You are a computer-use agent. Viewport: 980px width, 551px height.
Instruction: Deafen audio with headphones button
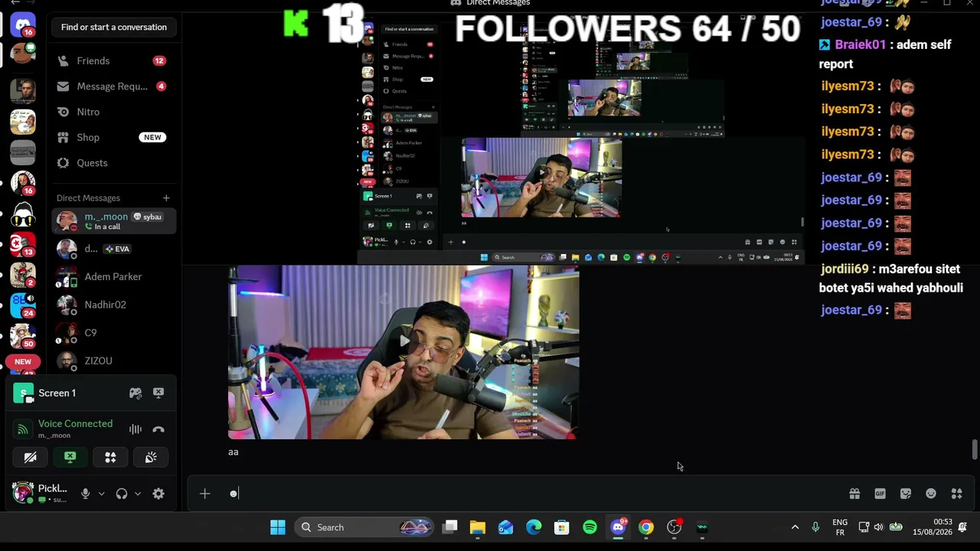pos(122,494)
